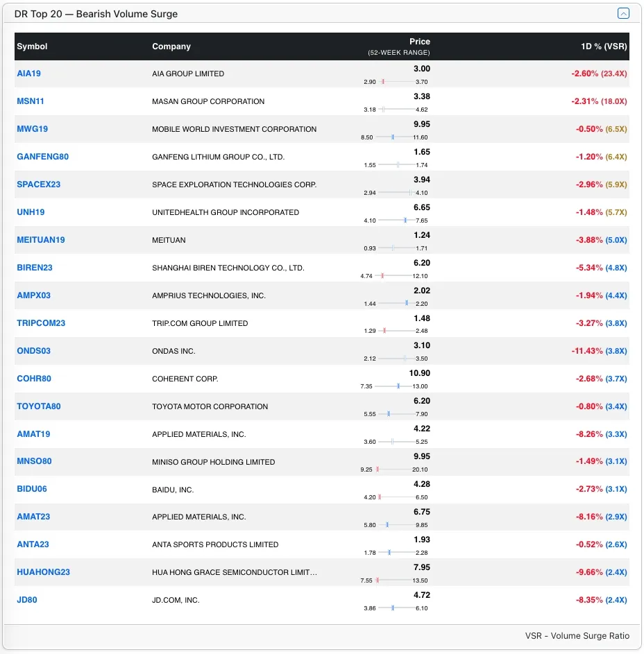Select SPACE EXPLORATION TECHNOLOGIES CORP. text

pyautogui.click(x=234, y=184)
